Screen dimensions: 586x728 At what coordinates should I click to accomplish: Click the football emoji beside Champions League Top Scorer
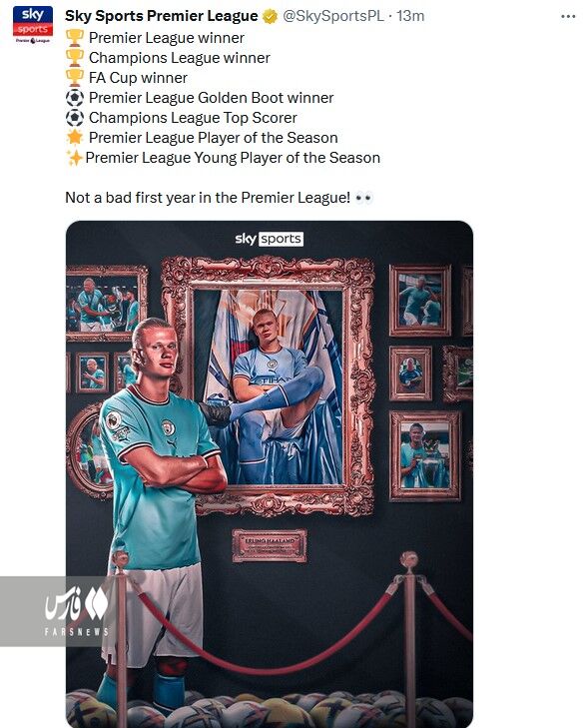tap(74, 118)
